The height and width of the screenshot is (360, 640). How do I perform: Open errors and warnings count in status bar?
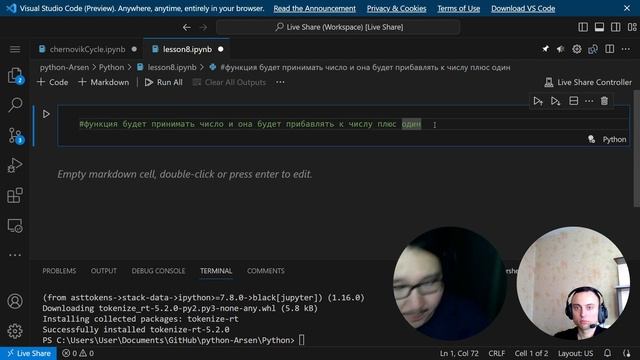click(78, 353)
